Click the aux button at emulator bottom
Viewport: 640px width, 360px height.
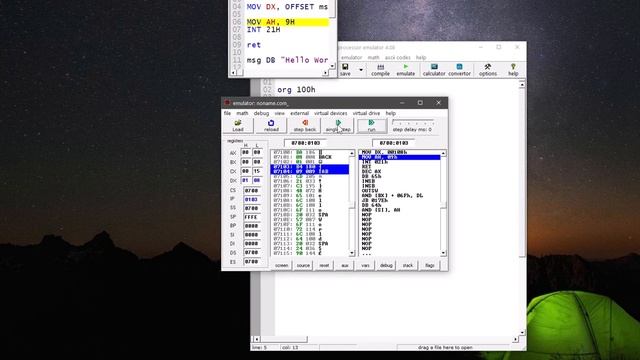(345, 265)
